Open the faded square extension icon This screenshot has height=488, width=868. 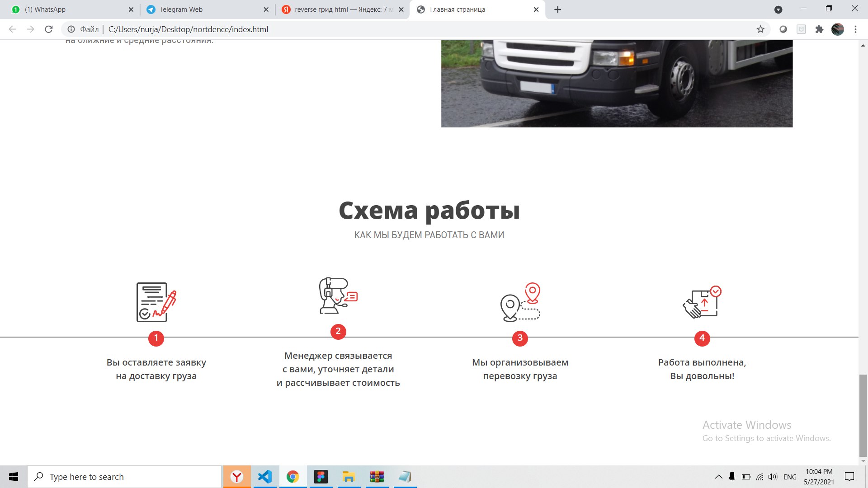(x=801, y=29)
